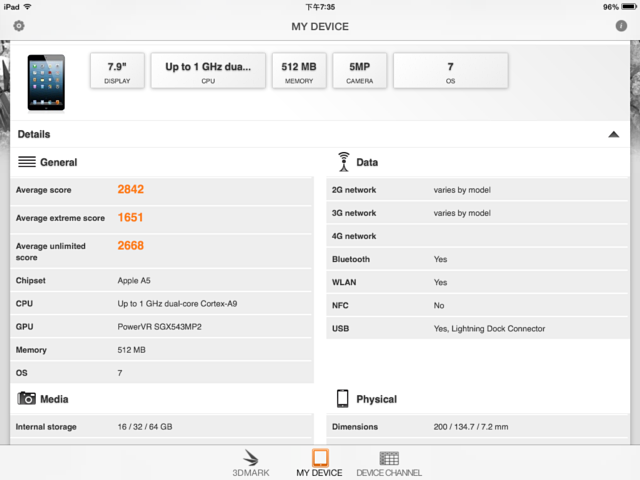Select the CPU value dual-core Cortex-A9

177,304
